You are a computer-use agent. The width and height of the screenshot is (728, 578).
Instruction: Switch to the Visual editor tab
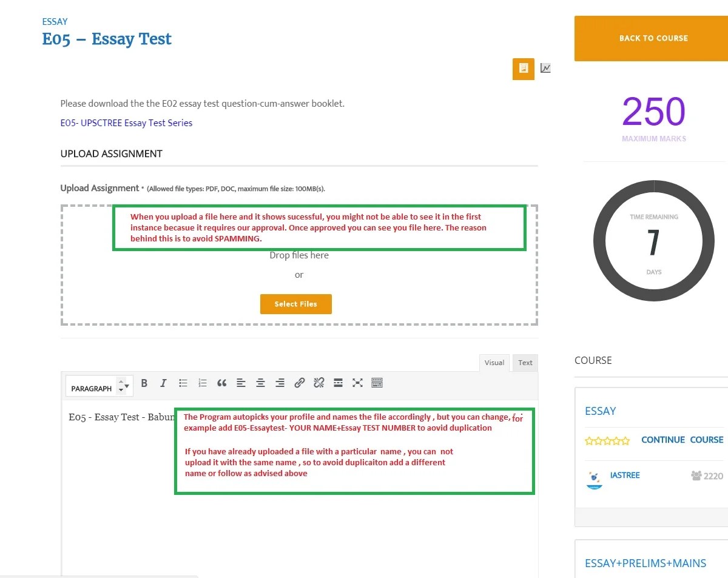click(x=494, y=363)
